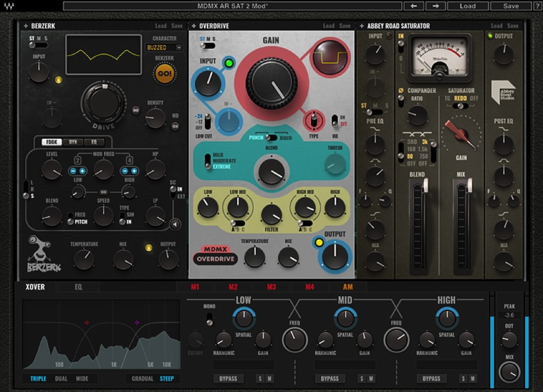Image resolution: width=543 pixels, height=392 pixels.
Task: Click the link icon between Low and High
Action: point(103,192)
